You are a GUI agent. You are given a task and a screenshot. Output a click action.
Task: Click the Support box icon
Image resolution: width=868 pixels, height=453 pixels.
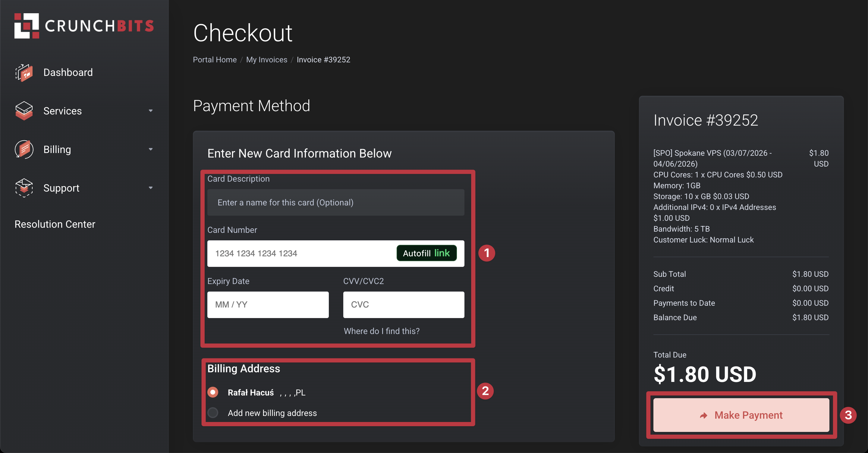(x=24, y=188)
